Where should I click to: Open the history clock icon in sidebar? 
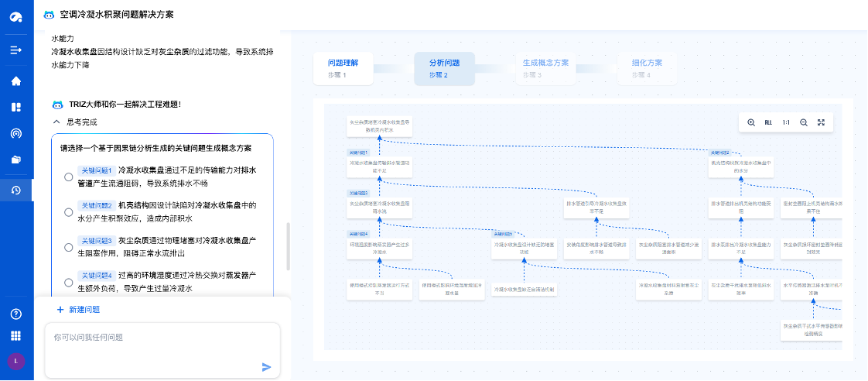click(x=16, y=190)
